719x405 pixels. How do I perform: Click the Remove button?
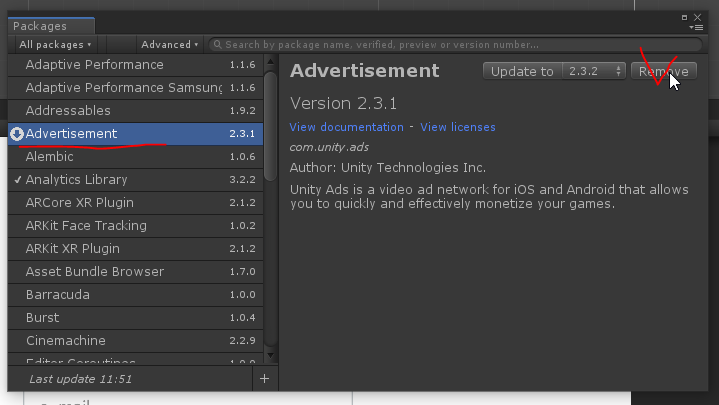click(664, 71)
